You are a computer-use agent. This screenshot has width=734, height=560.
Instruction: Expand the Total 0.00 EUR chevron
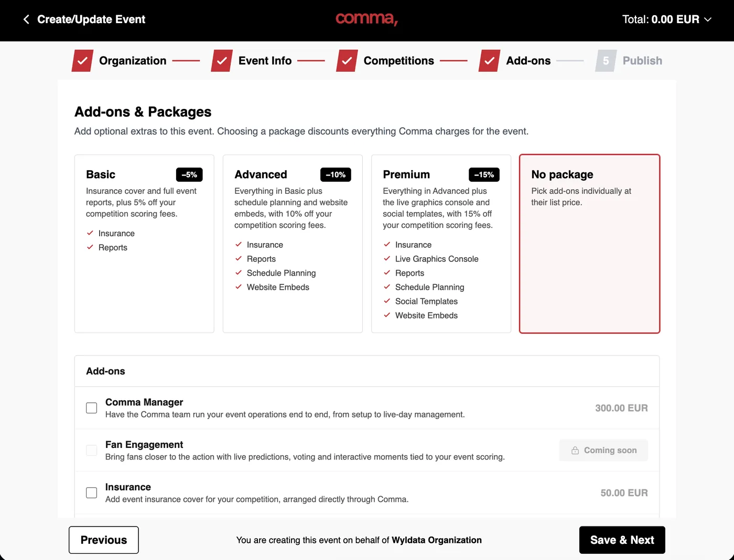pyautogui.click(x=708, y=19)
